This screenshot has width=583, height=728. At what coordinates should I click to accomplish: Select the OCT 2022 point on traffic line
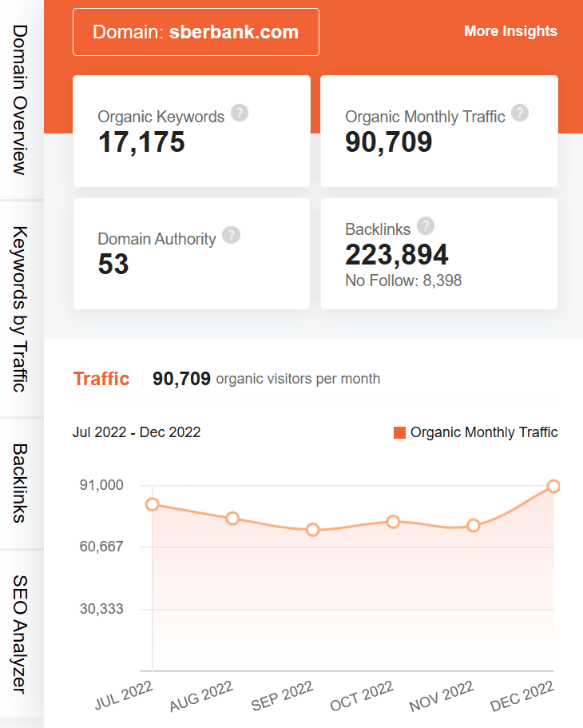[x=393, y=522]
